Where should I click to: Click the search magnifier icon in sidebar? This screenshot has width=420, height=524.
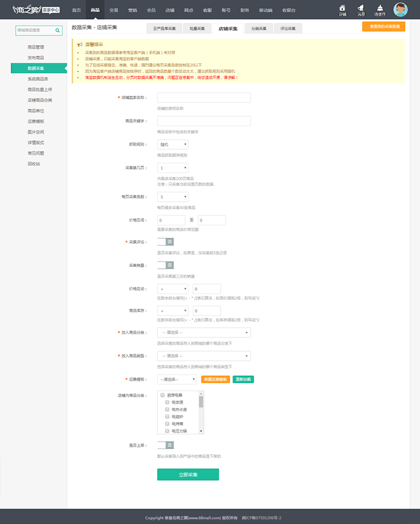57,31
